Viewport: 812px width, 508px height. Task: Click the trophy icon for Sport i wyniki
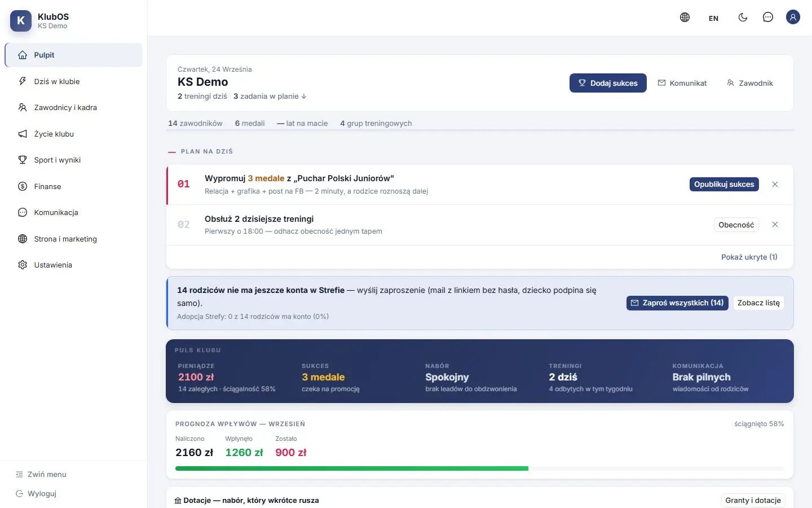23,160
